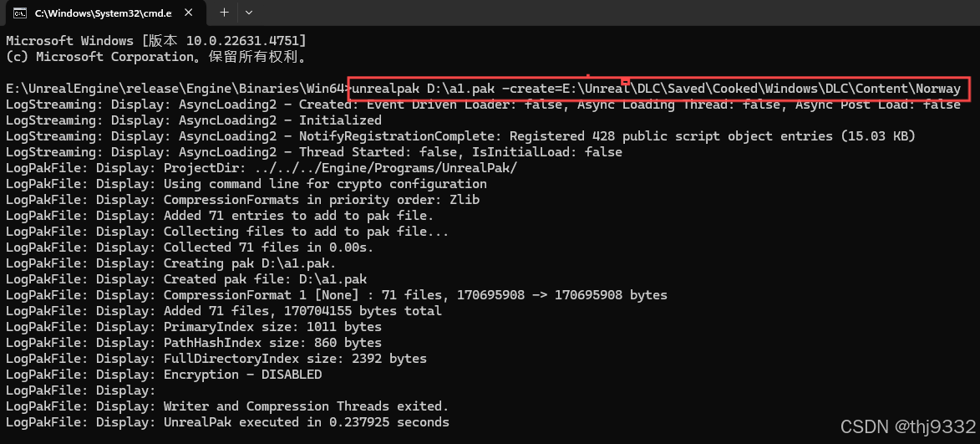Click the ProjectDir Engine/Programs/UnrealPak line
This screenshot has width=980, height=444.
[262, 168]
